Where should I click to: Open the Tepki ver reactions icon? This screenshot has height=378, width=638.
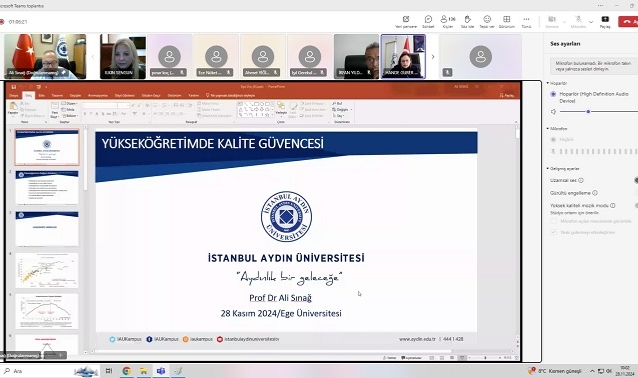487,19
